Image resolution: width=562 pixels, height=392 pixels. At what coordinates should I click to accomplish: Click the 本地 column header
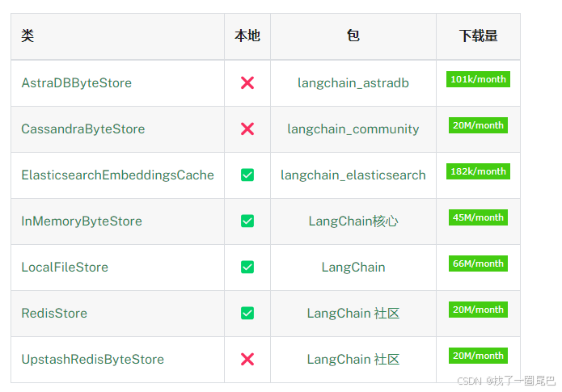[x=247, y=36]
